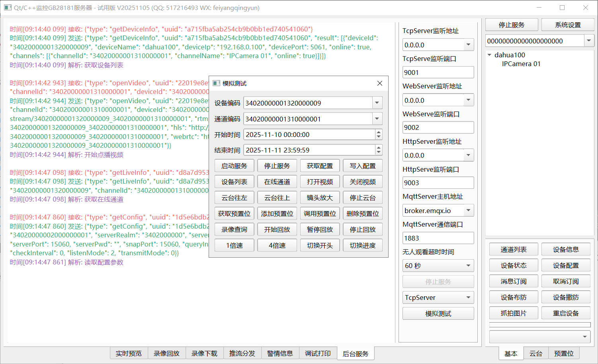Open the empty combo box above 基本 tab

(x=539, y=337)
